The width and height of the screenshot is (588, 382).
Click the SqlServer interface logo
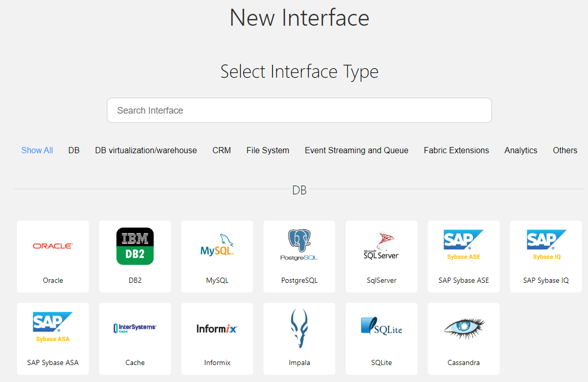(x=382, y=246)
